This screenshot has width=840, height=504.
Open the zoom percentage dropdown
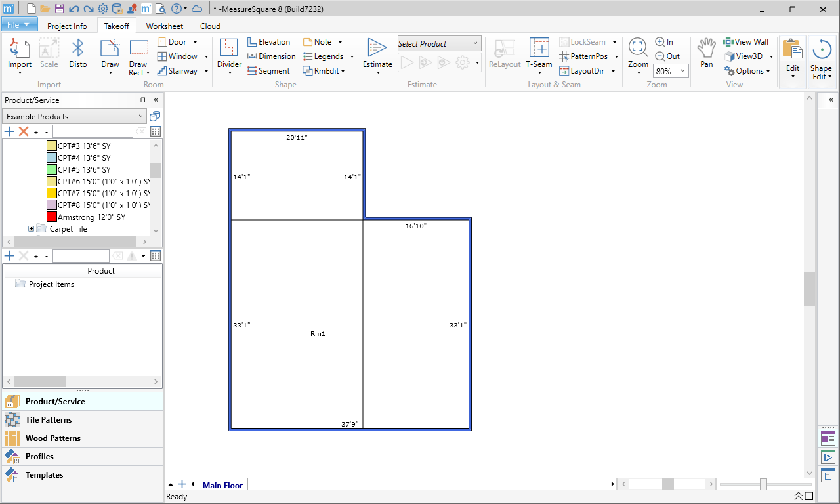[671, 71]
